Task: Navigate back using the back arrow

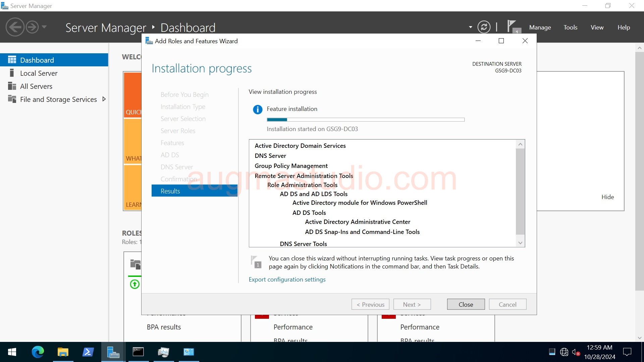Action: [x=15, y=26]
